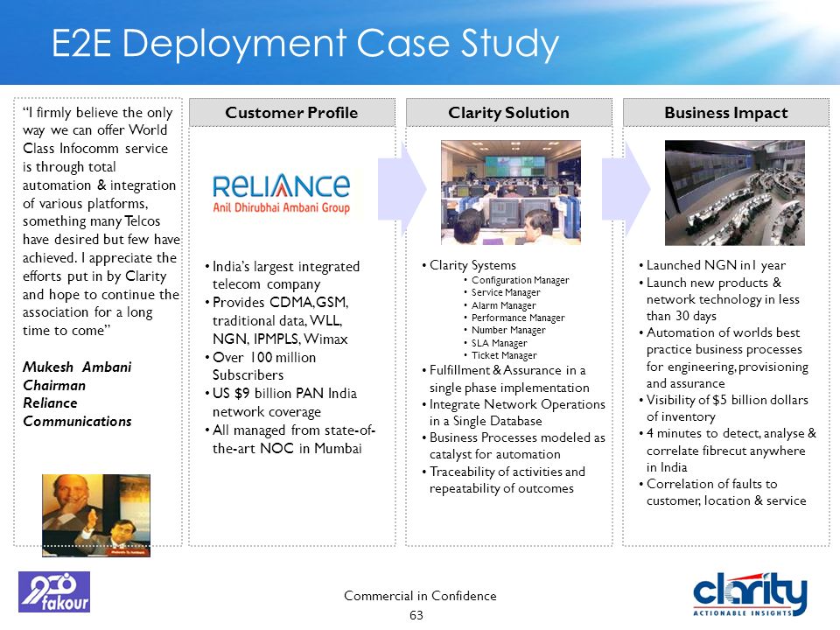Click 'Integrate Network Operations in a Single Database'

514,412
